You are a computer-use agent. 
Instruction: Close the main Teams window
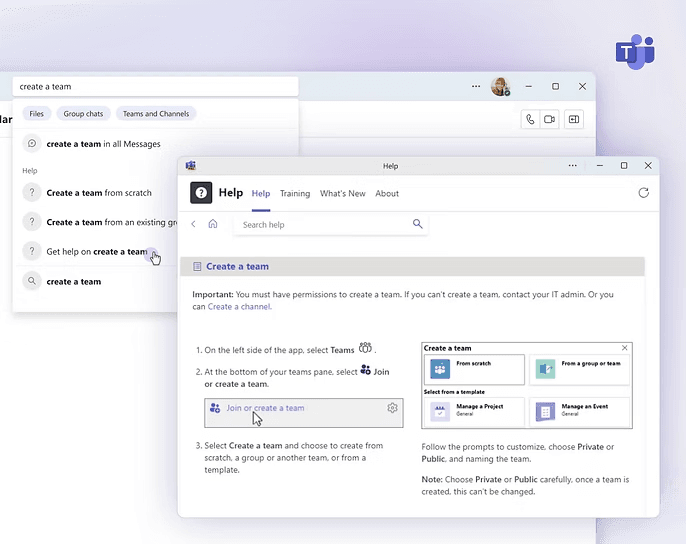(x=582, y=86)
